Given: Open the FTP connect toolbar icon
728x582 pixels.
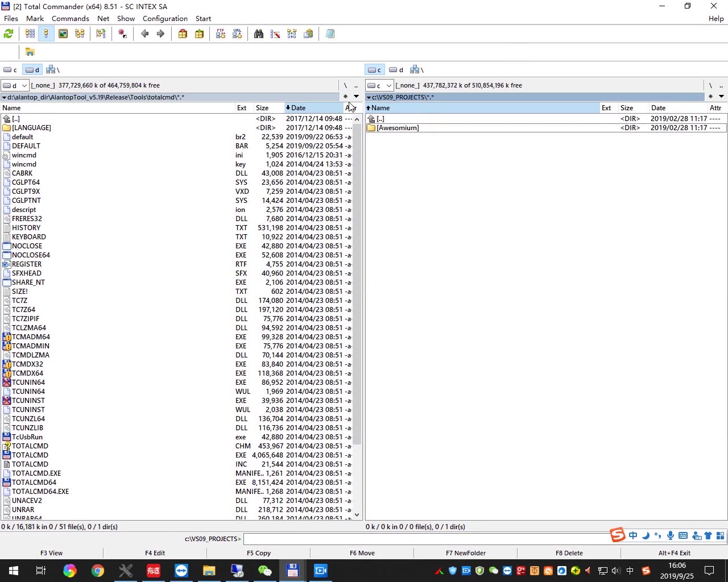Looking at the screenshot, I should (x=221, y=34).
